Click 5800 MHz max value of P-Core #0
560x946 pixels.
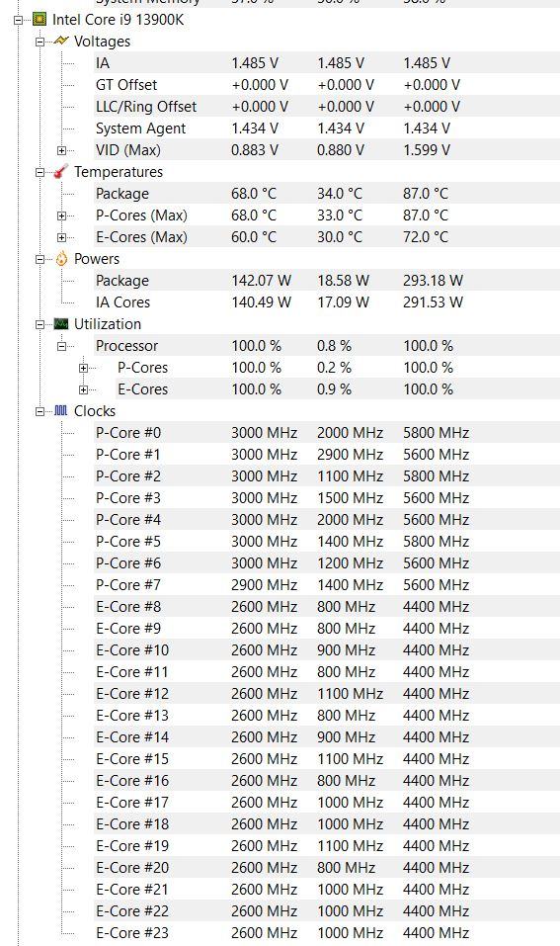tap(436, 433)
